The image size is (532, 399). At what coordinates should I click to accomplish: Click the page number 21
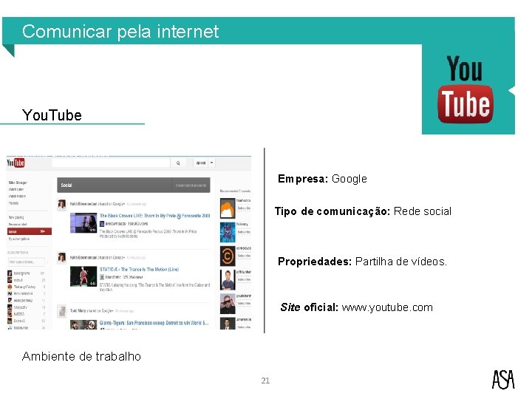tap(266, 381)
